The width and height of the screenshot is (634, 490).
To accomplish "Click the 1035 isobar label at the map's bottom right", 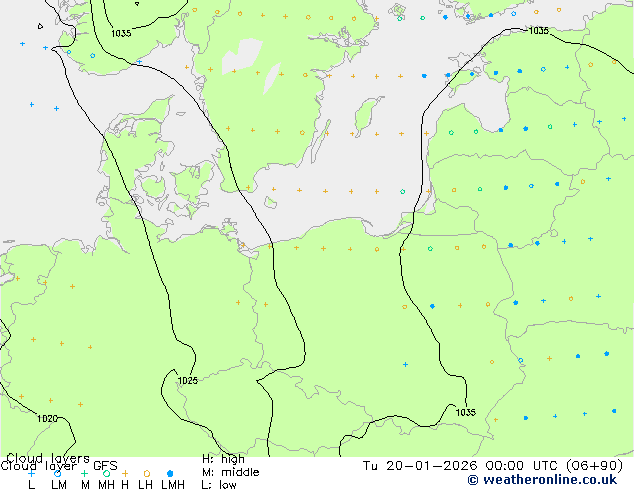I will (x=465, y=412).
